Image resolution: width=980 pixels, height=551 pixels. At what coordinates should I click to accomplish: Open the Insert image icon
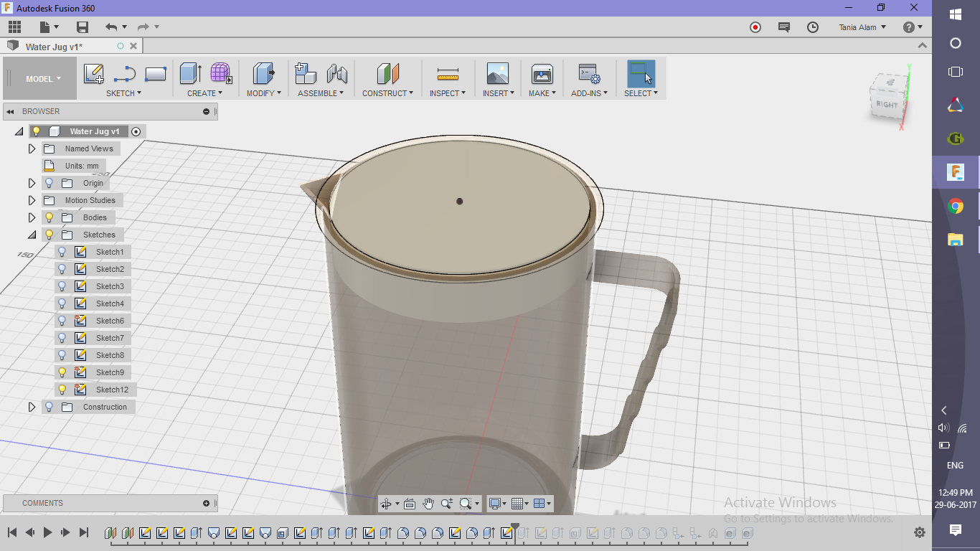[x=497, y=74]
